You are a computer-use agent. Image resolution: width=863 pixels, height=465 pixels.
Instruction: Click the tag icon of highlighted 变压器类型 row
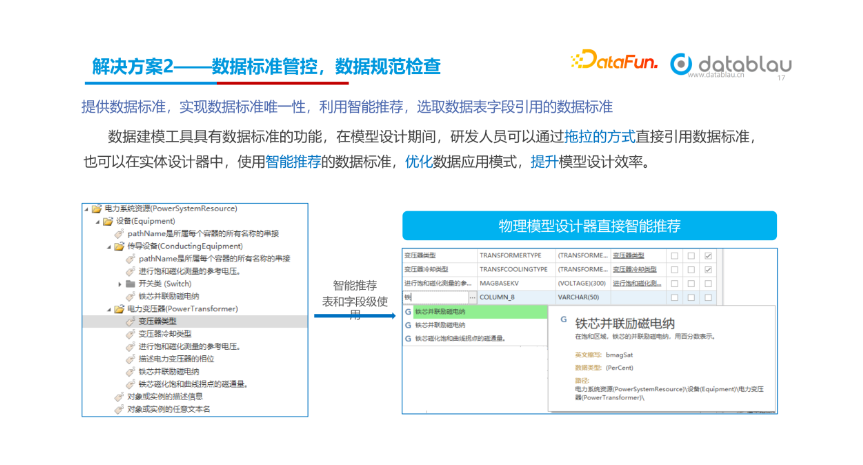(x=130, y=321)
